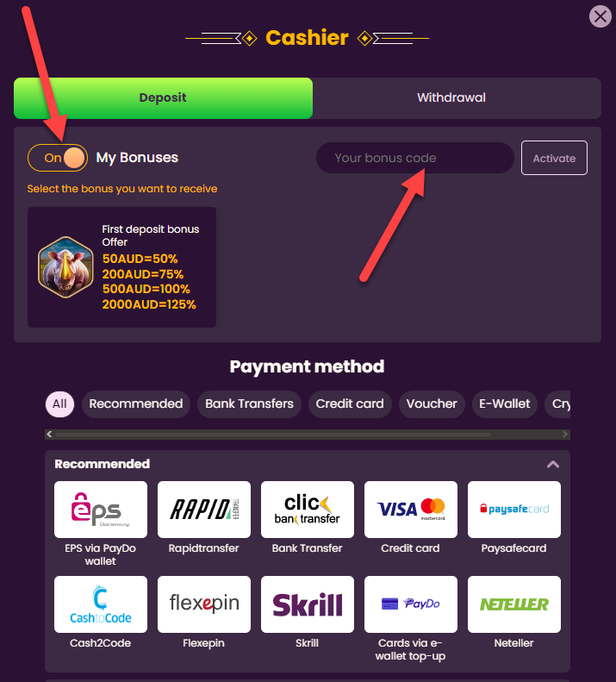
Task: Click right arrow of filter scrollbar
Action: 564,434
